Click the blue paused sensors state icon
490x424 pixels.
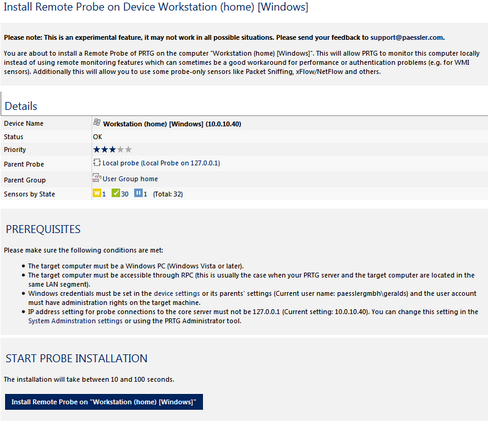[x=138, y=193]
